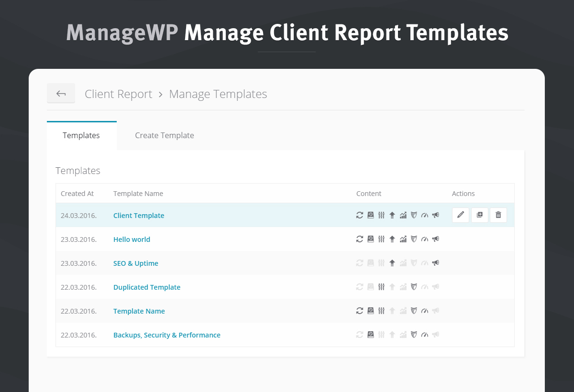Duplicate the Client Template using the copy icon
Image resolution: width=574 pixels, height=392 pixels.
[479, 215]
